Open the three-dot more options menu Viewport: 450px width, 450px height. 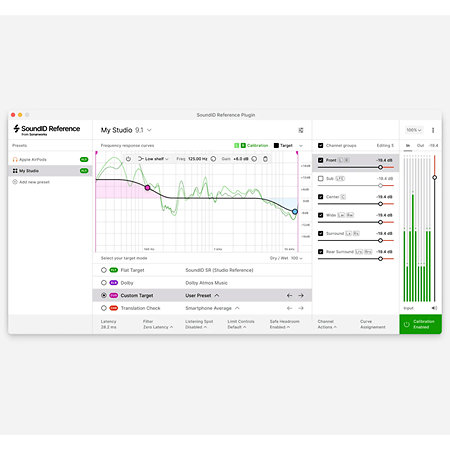[x=433, y=130]
